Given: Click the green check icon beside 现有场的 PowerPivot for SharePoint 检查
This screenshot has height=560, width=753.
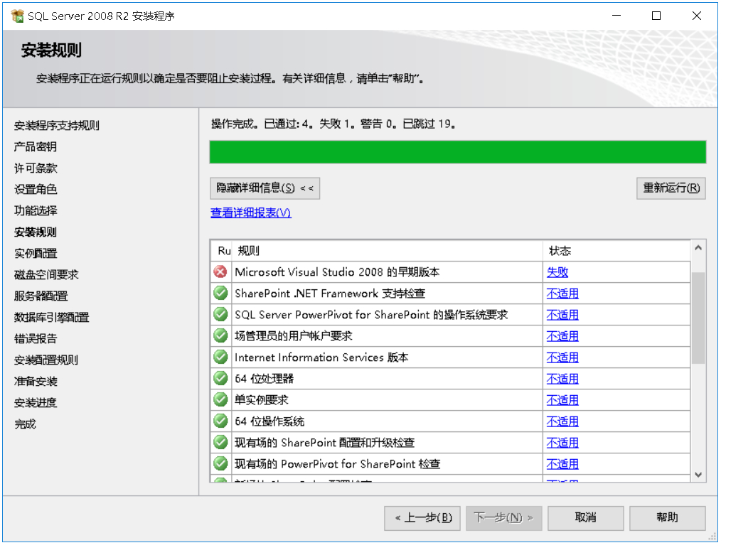Looking at the screenshot, I should [x=220, y=463].
